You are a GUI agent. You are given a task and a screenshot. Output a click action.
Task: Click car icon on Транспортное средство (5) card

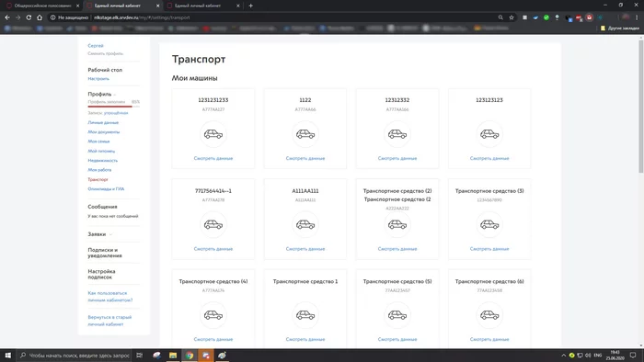click(x=397, y=315)
